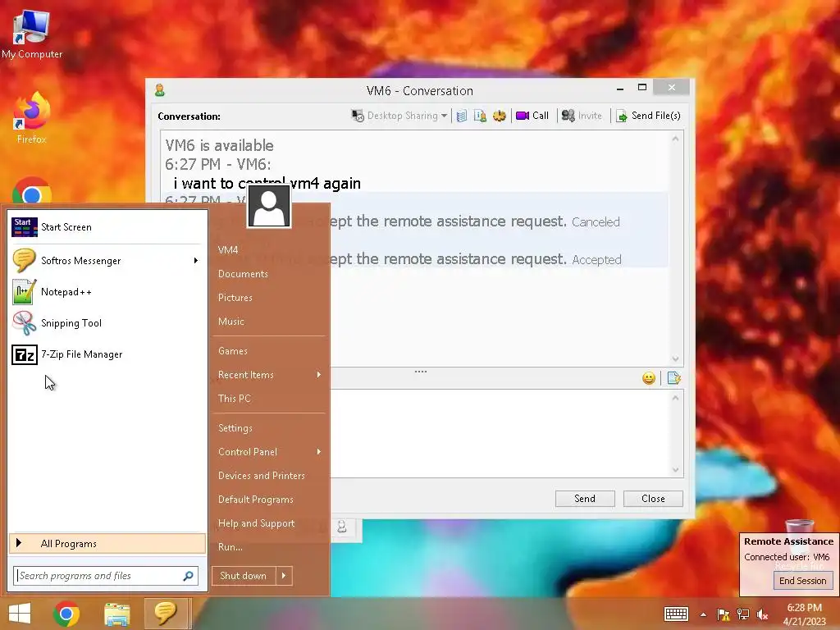This screenshot has width=840, height=630.
Task: Click the muted volume icon in tray
Action: (x=762, y=614)
